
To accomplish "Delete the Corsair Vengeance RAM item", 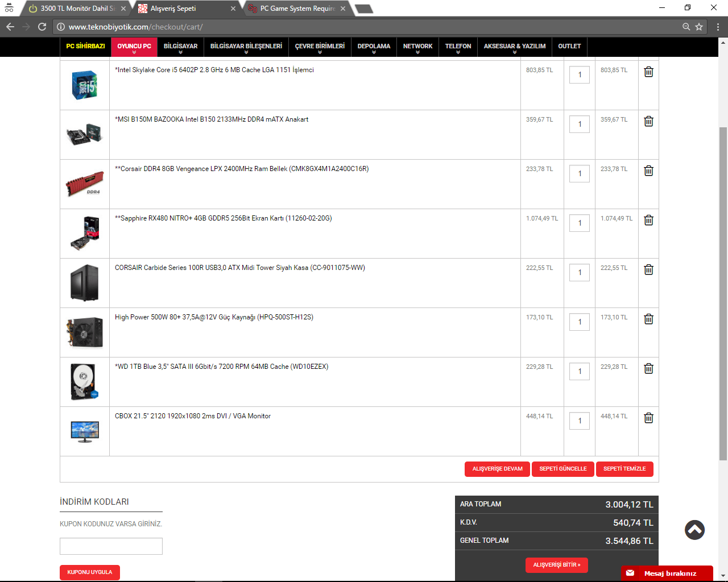I will (x=648, y=171).
